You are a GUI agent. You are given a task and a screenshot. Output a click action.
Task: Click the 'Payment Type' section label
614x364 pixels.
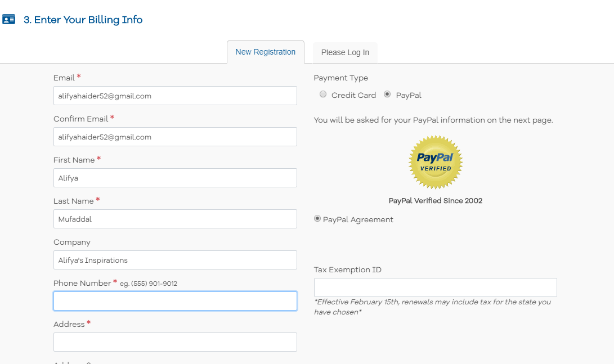coord(340,78)
